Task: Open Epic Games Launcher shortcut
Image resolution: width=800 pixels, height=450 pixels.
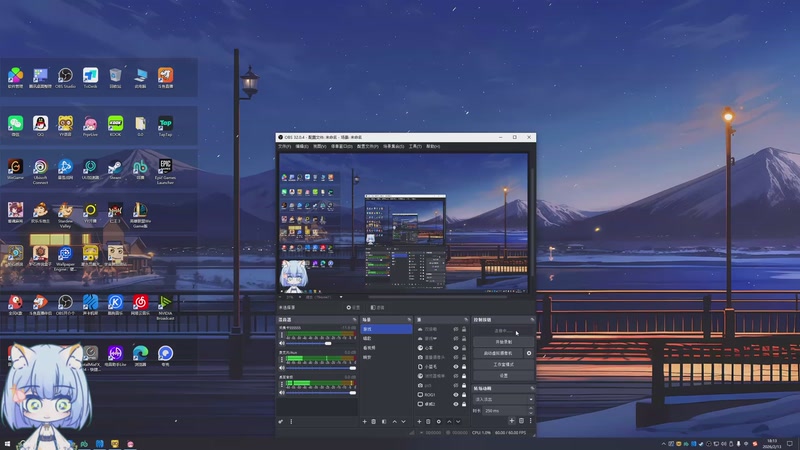Action: 165,172
